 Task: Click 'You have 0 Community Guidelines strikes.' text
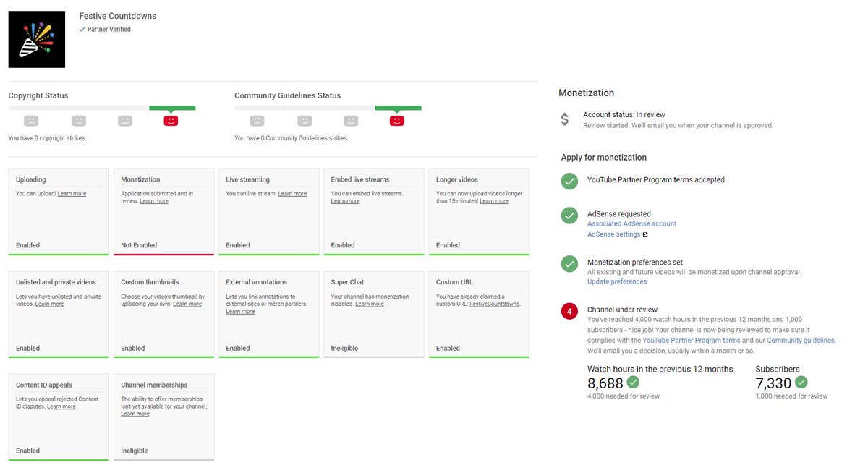pyautogui.click(x=292, y=138)
